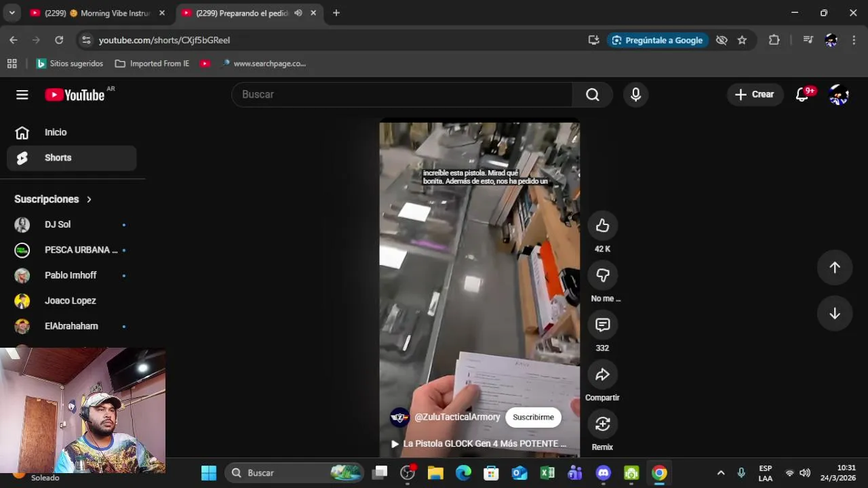Screen dimensions: 868x488
Task: Open the Chrome profile avatar
Action: [831, 40]
